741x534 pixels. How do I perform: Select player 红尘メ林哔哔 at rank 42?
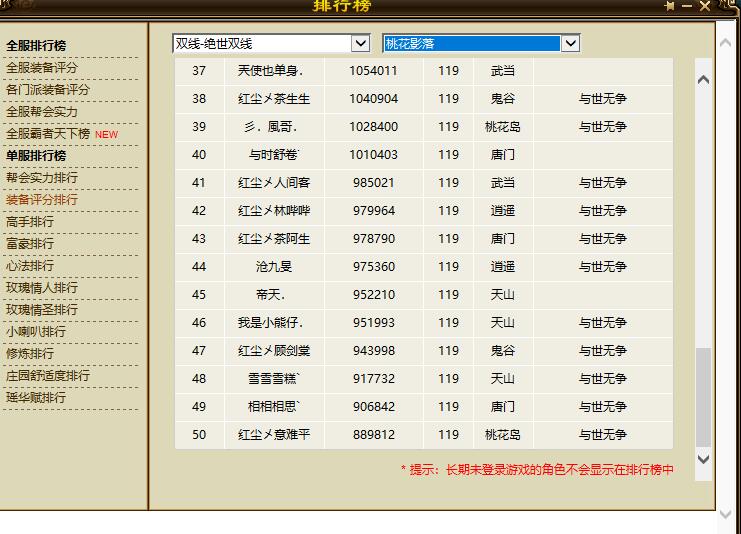(x=274, y=211)
